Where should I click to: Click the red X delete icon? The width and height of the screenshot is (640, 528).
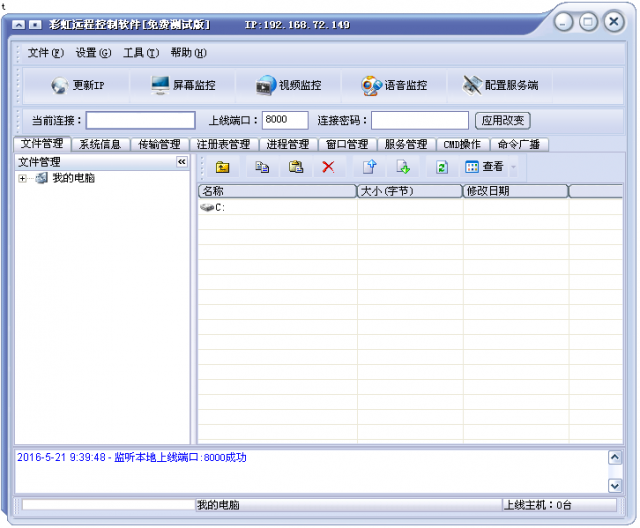coord(328,167)
